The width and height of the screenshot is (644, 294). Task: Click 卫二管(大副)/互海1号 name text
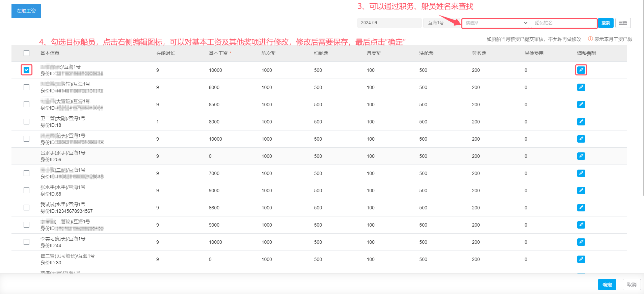point(63,118)
